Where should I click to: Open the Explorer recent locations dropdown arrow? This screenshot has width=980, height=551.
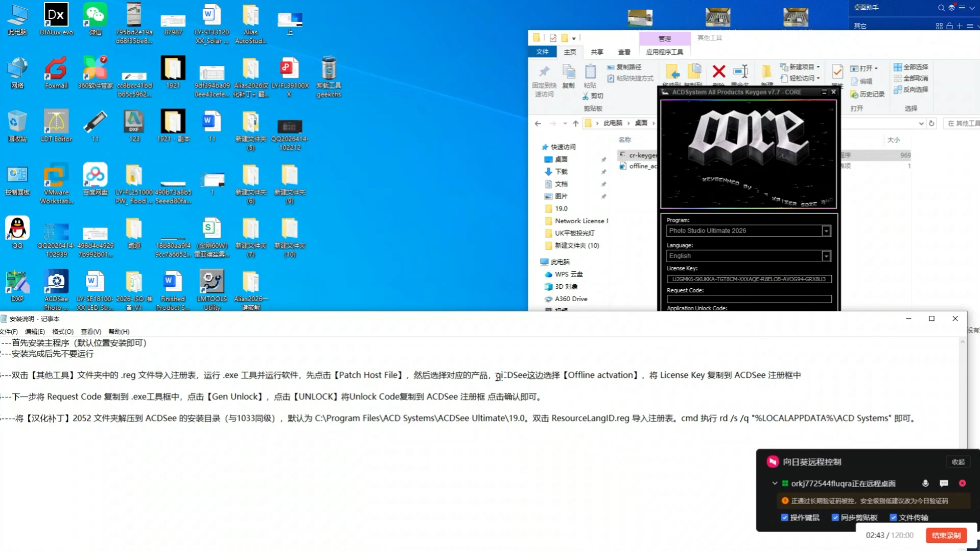tap(565, 123)
